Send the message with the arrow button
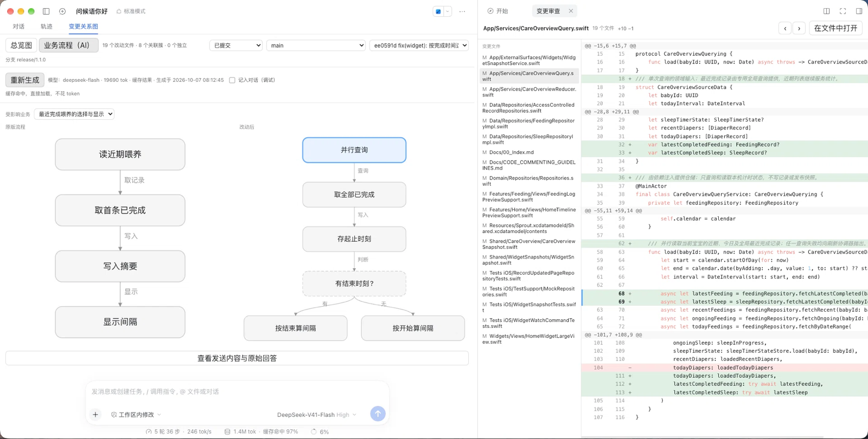 [x=378, y=414]
